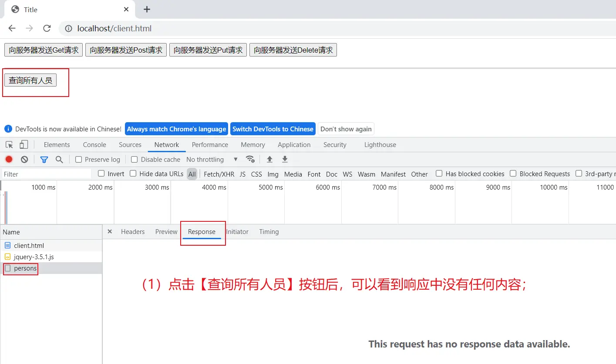
Task: Tick the Hide data URLs checkbox
Action: click(133, 174)
